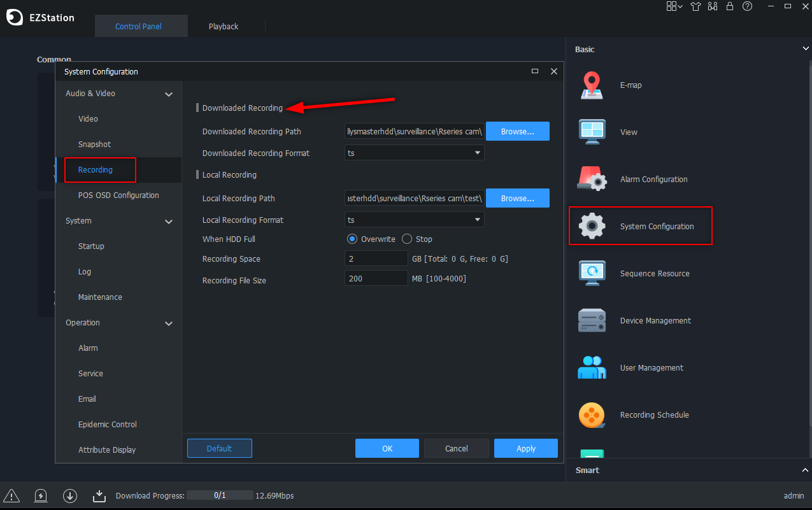
Task: Open Downloaded Recording Format dropdown
Action: (x=414, y=153)
